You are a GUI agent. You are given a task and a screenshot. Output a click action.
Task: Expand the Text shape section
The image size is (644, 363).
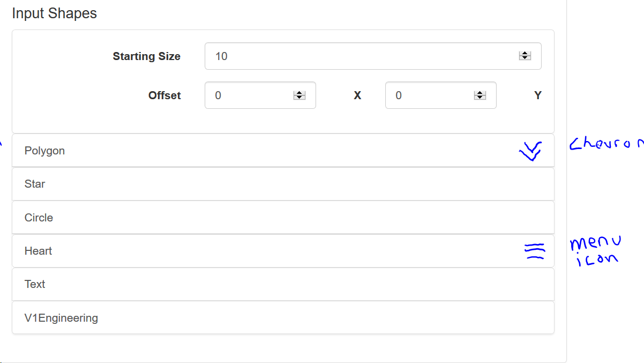[x=35, y=284]
